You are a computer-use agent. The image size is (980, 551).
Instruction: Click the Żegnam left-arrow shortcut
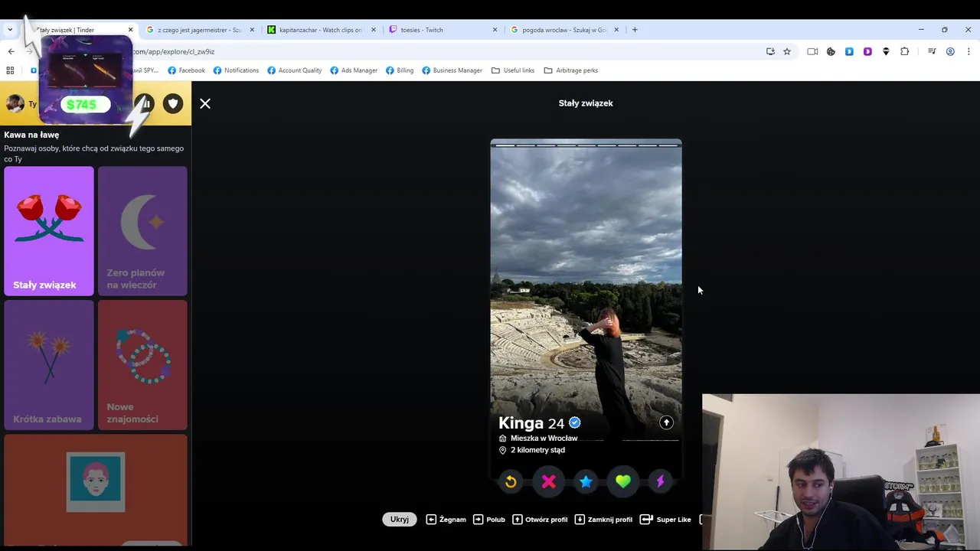pos(446,519)
